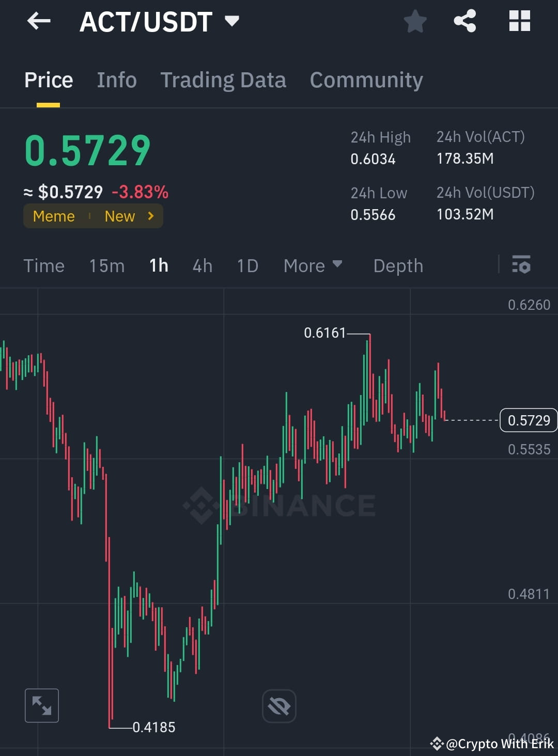Open the trading layout grid icon

coord(519,21)
